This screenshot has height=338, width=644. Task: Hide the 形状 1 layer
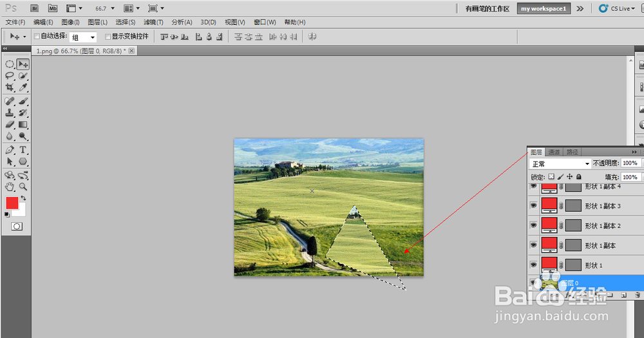533,265
